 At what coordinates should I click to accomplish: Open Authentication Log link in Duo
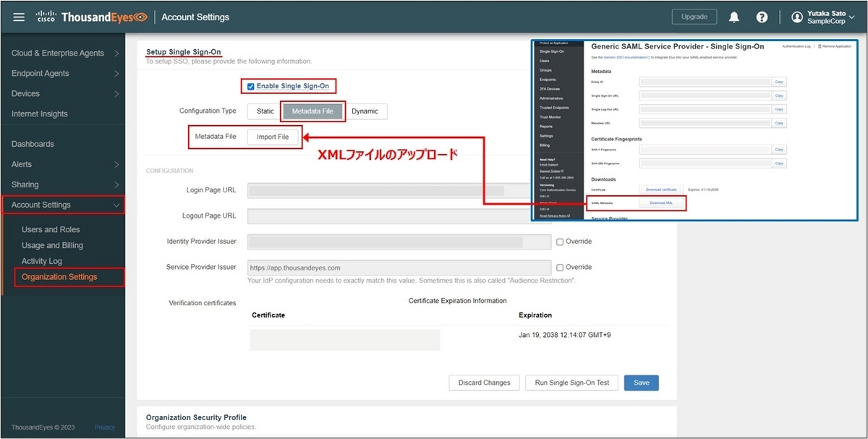pos(797,46)
